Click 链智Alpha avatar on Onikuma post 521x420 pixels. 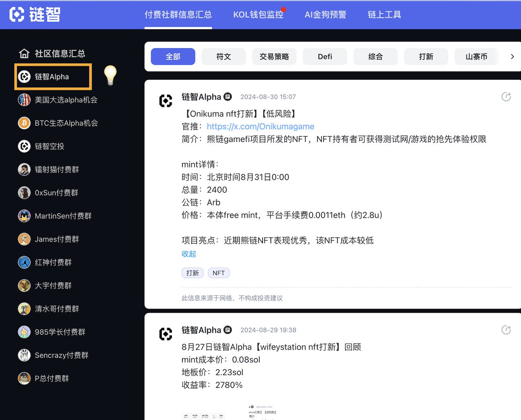[x=166, y=101]
